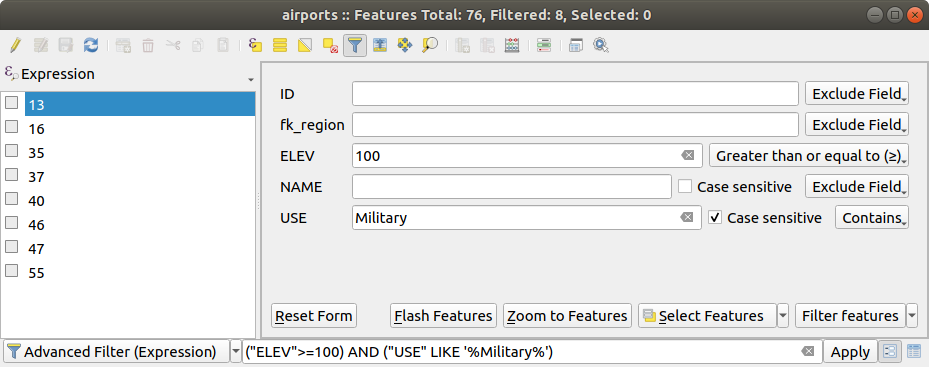Open the field calculator abacus icon
Image resolution: width=929 pixels, height=367 pixels.
click(x=512, y=45)
